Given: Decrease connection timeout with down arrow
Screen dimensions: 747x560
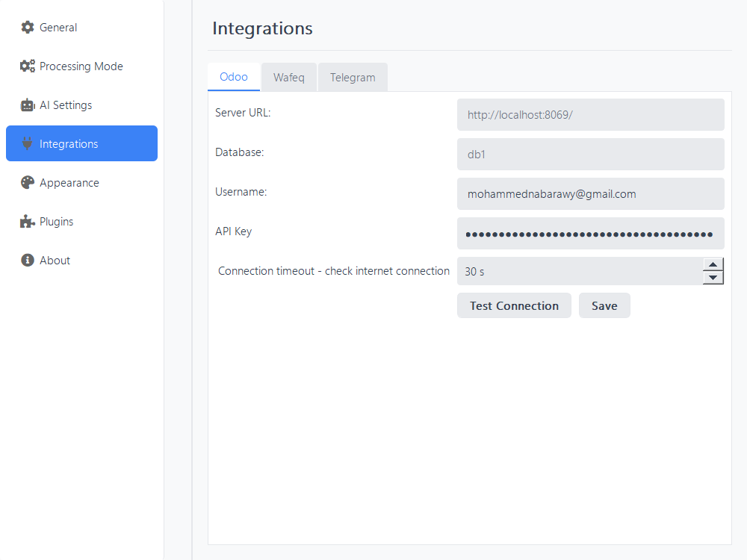Looking at the screenshot, I should click(713, 278).
